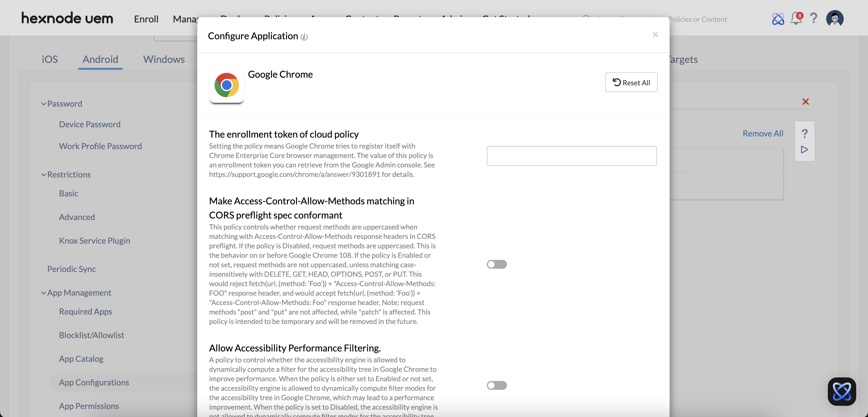
Task: Click the Hexnode Genie icon in header
Action: (778, 19)
